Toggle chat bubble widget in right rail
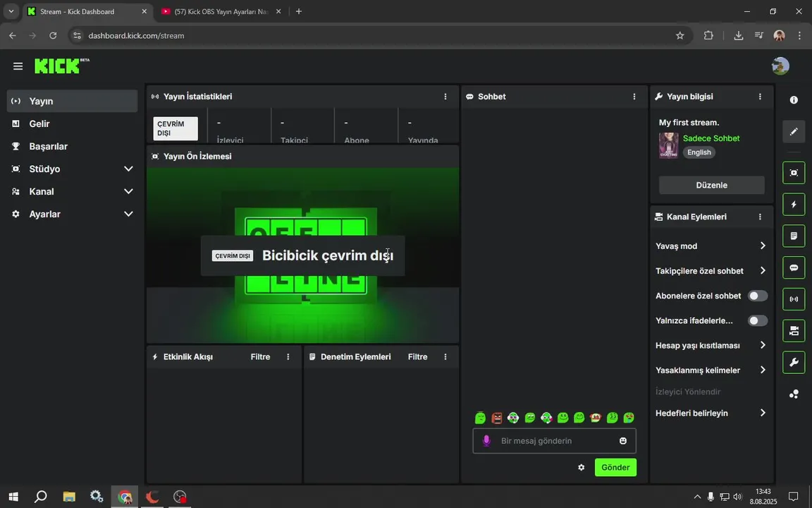Image resolution: width=812 pixels, height=508 pixels. tap(794, 267)
